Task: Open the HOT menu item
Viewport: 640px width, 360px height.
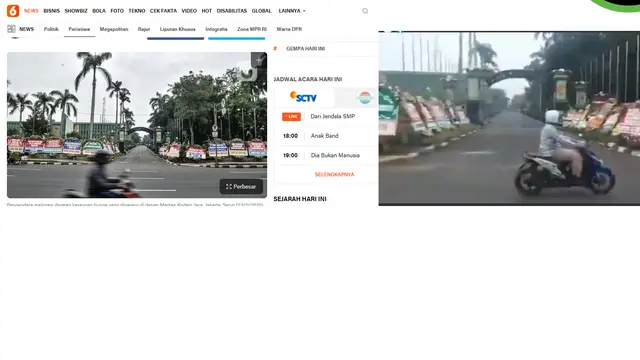Action: point(207,11)
